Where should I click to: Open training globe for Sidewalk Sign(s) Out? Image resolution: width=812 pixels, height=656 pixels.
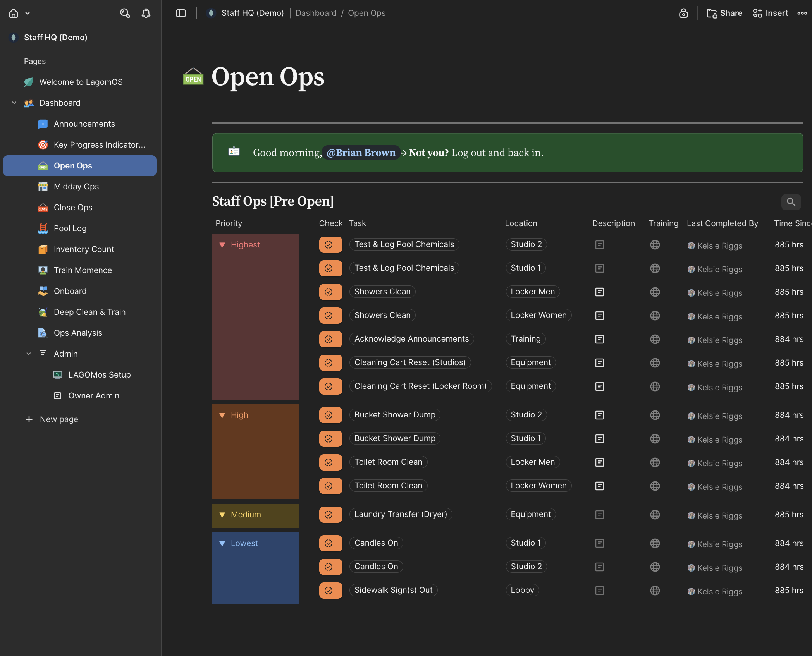click(x=655, y=591)
